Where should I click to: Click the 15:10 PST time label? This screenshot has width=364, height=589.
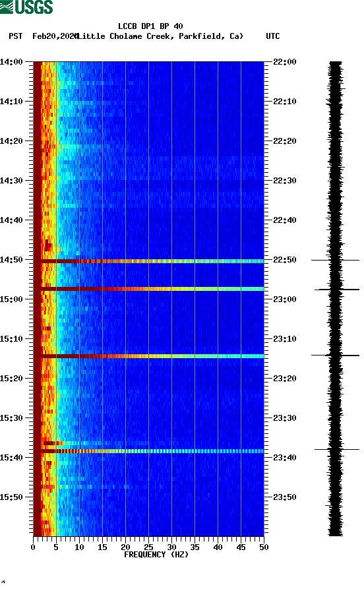click(x=11, y=339)
